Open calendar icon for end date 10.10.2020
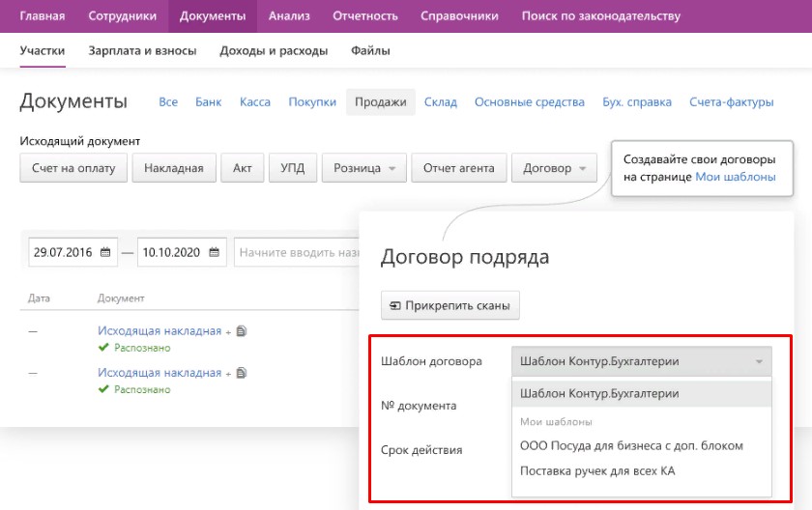Screen dimensions: 812x510 214,252
